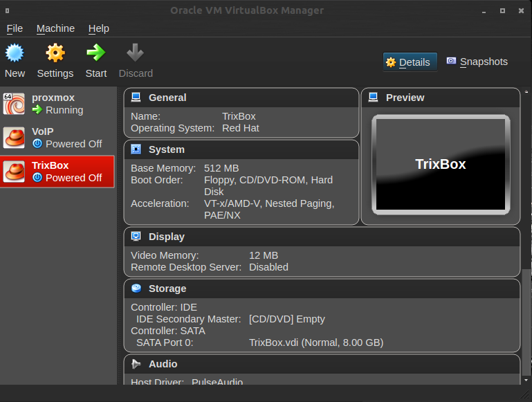Switch to the Details view
This screenshot has height=402, width=532.
pos(410,62)
